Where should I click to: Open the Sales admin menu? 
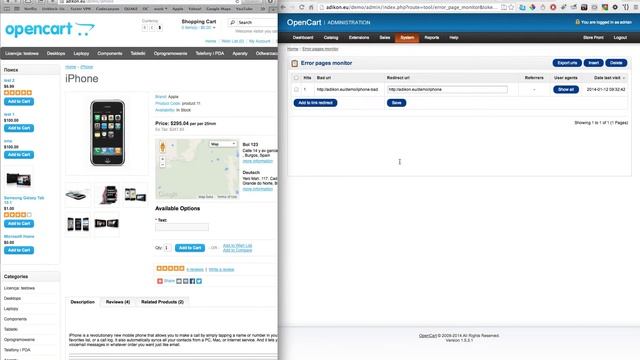384,38
